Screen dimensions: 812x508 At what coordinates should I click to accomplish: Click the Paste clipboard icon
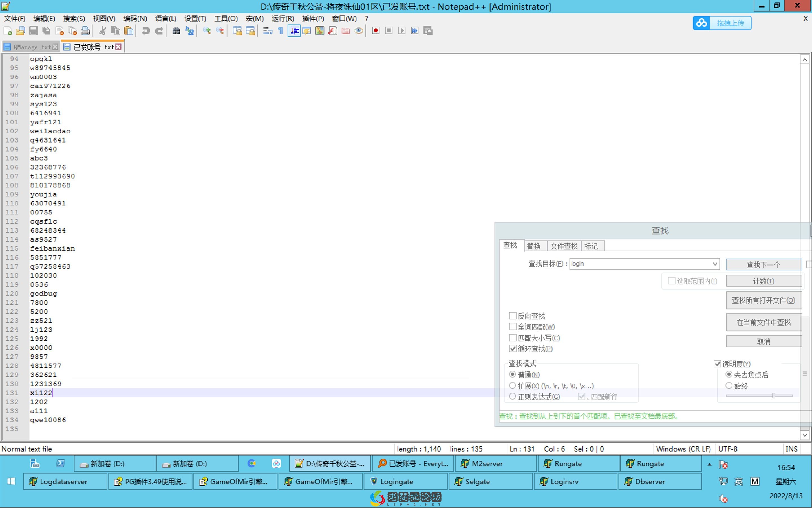pos(129,31)
